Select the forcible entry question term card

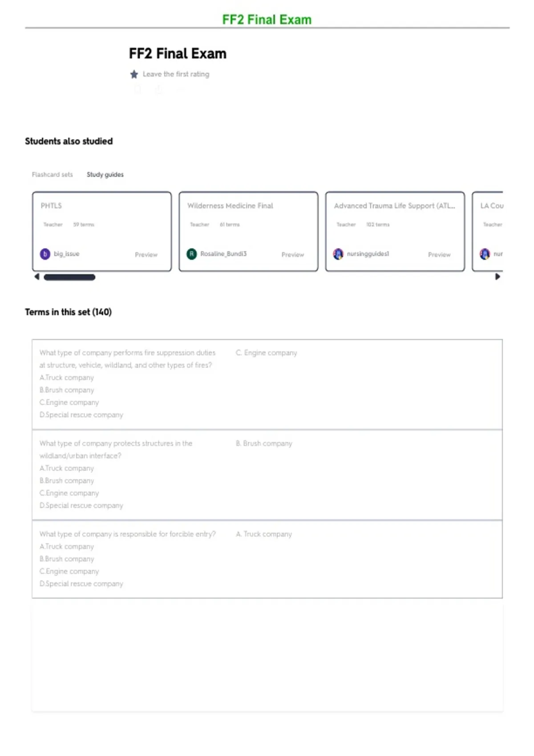[x=267, y=559]
